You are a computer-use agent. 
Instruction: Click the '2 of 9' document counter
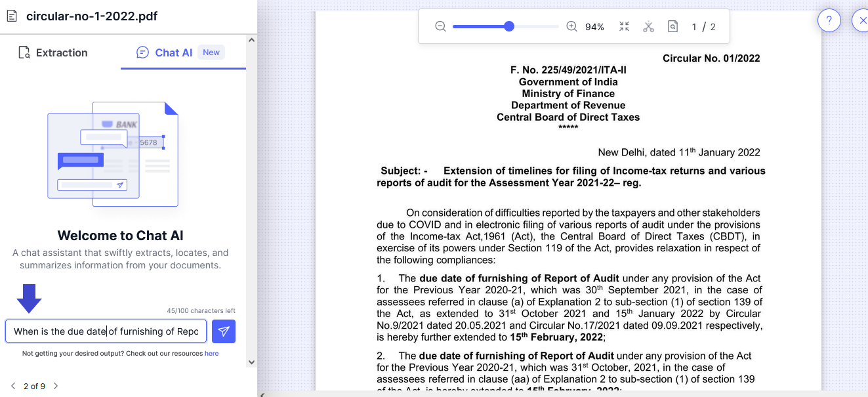(34, 386)
